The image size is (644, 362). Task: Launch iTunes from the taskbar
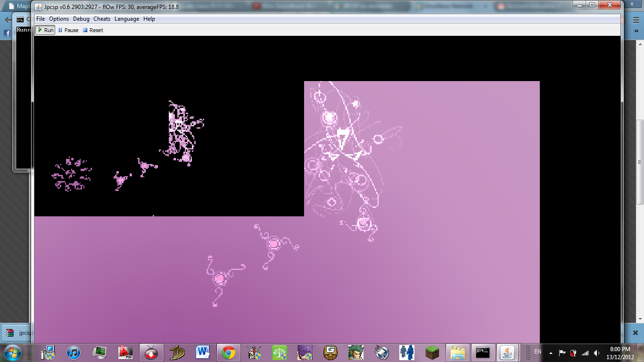tap(74, 352)
